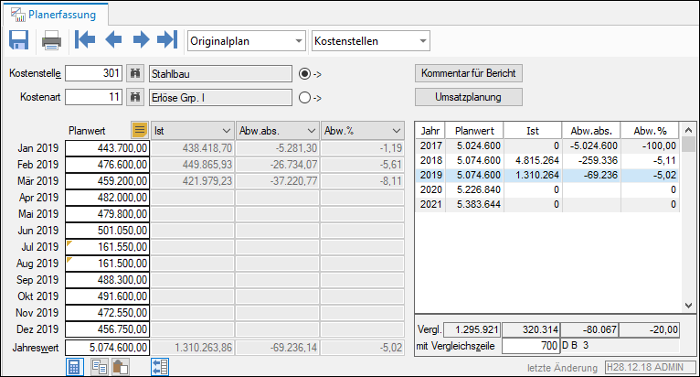The height and width of the screenshot is (377, 700).
Task: Expand the Ist column dropdown
Action: (x=226, y=131)
